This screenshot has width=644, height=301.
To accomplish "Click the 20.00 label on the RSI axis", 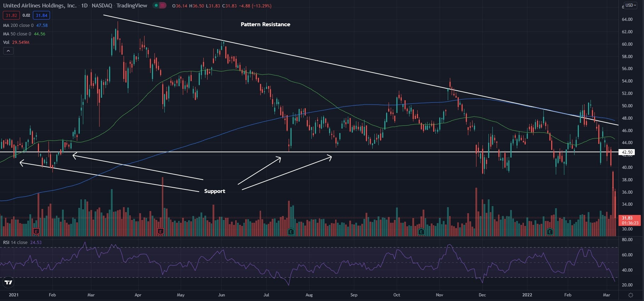I will (627, 285).
